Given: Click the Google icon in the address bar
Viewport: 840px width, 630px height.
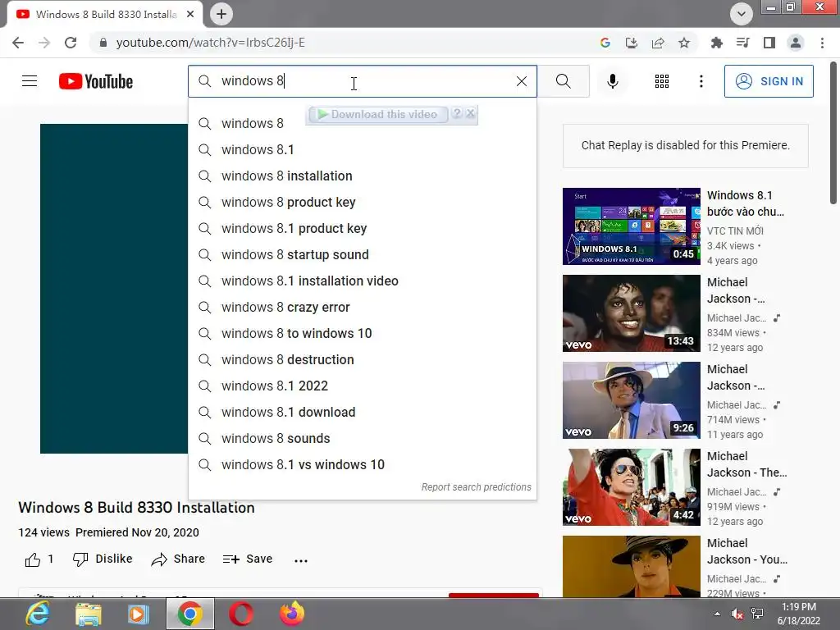Looking at the screenshot, I should point(605,43).
